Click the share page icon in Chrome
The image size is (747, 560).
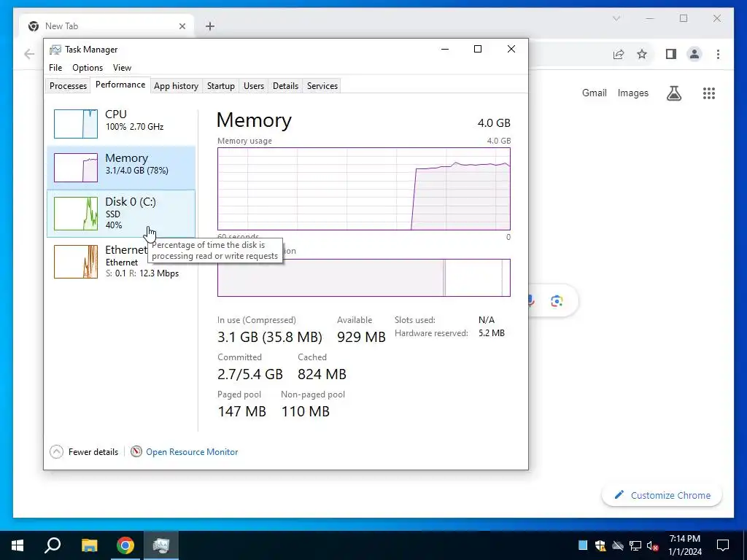[x=619, y=54]
